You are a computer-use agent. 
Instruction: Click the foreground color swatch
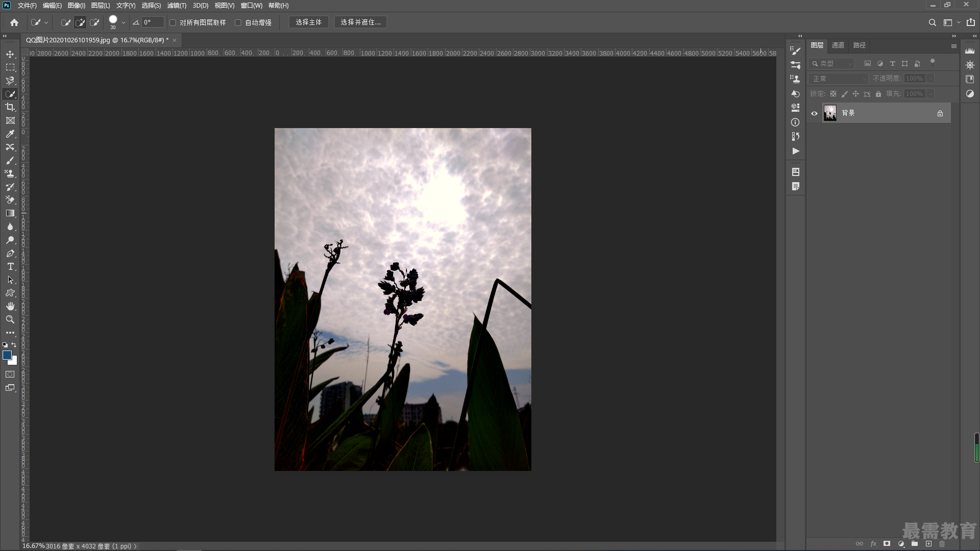7,355
